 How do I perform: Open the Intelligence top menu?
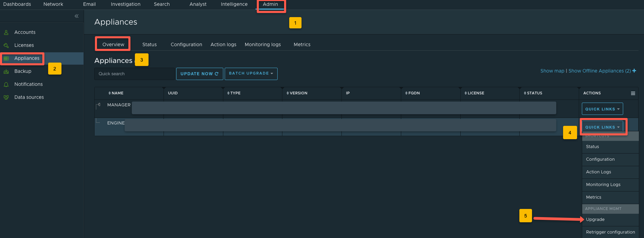click(x=234, y=4)
